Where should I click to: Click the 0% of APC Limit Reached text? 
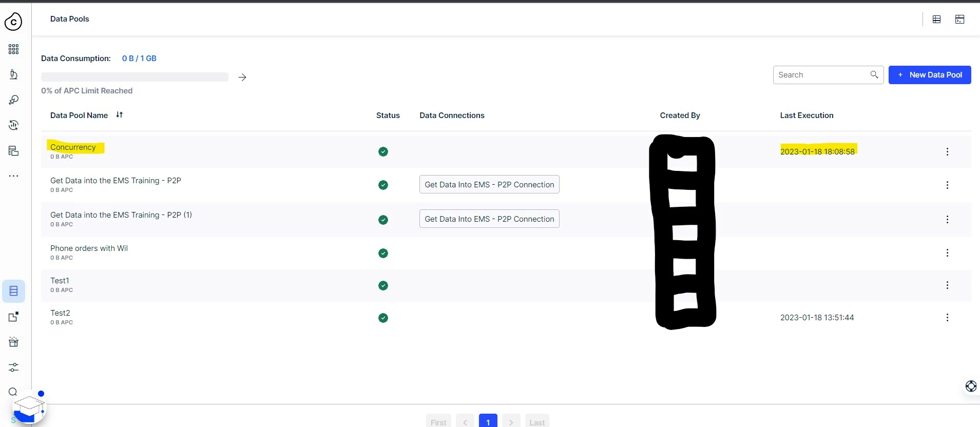(87, 91)
